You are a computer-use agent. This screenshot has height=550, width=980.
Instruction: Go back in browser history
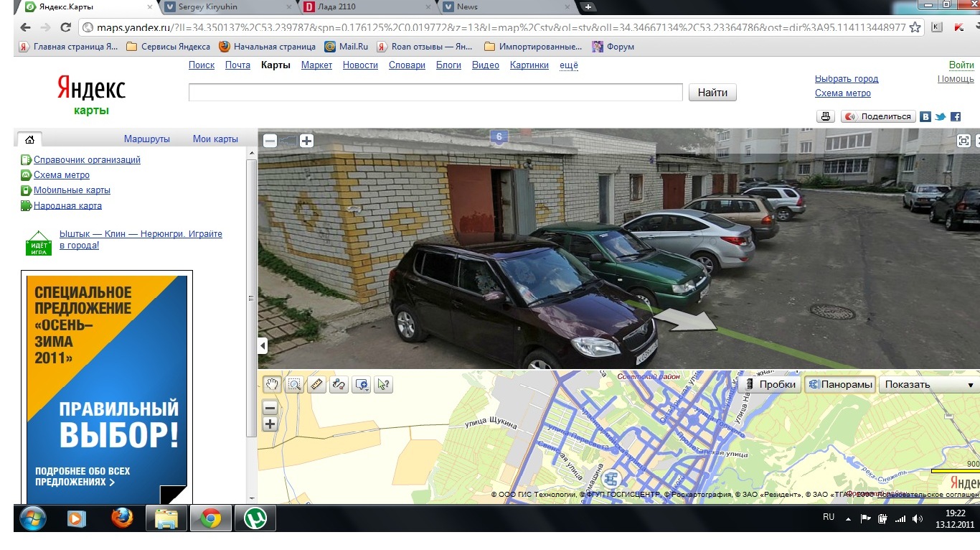point(25,27)
